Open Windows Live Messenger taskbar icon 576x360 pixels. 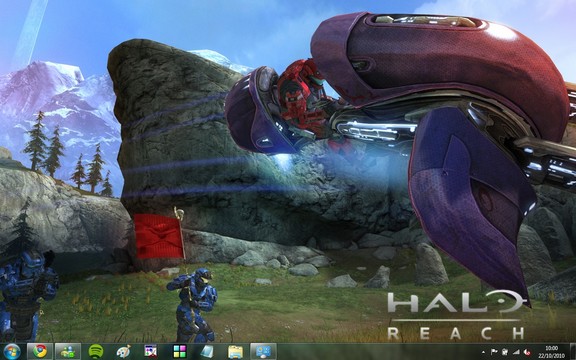(x=68, y=352)
